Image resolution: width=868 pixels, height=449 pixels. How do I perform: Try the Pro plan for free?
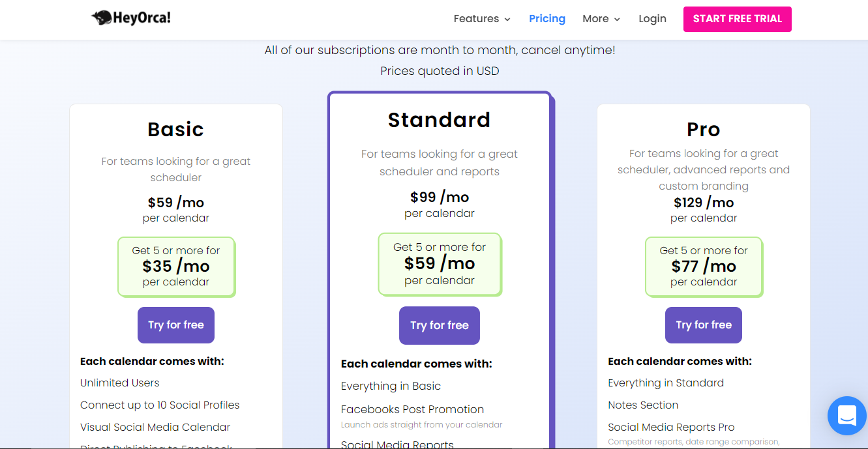(x=704, y=325)
